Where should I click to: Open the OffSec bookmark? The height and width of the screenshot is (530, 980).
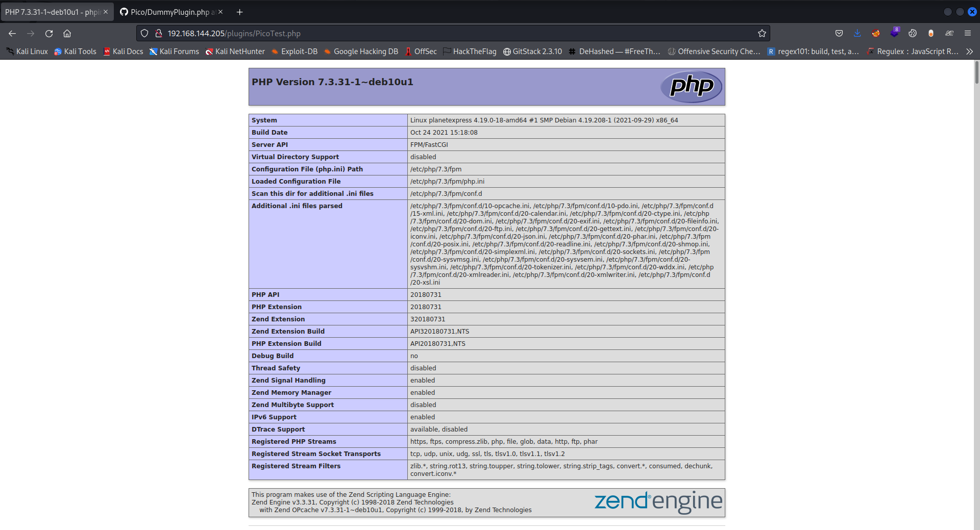point(421,52)
